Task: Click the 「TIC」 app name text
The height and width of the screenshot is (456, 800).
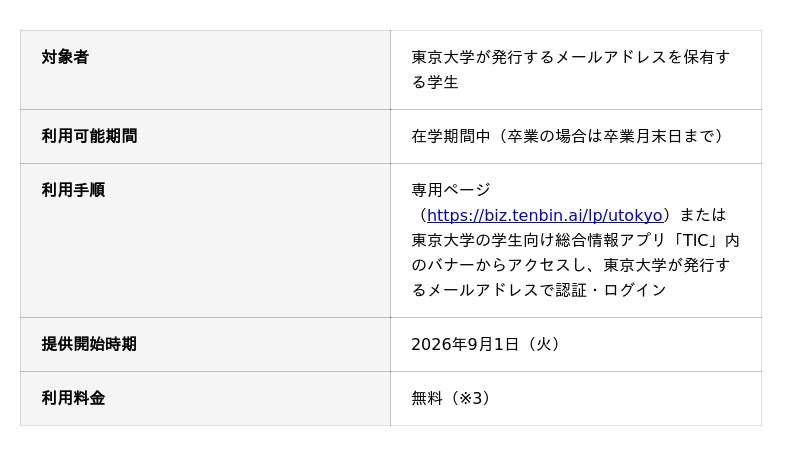Action: pos(699,240)
